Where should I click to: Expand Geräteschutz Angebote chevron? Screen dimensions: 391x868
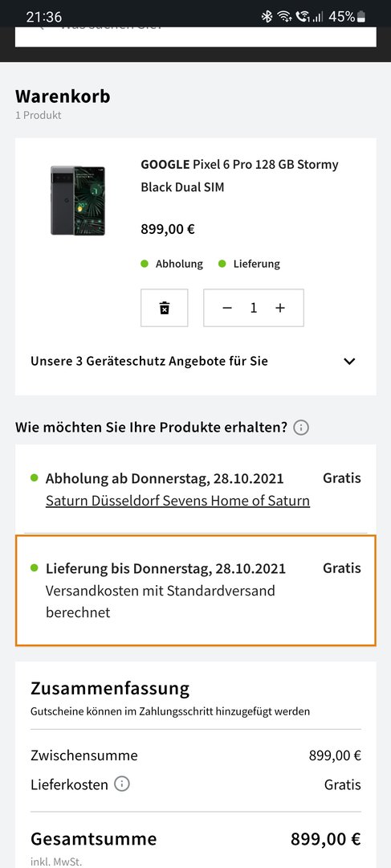[x=349, y=362]
